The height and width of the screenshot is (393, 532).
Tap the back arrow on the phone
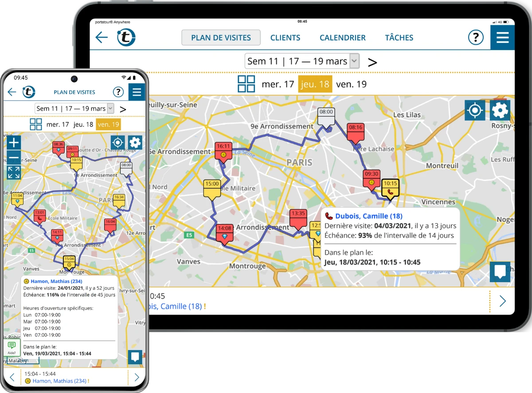pos(12,92)
